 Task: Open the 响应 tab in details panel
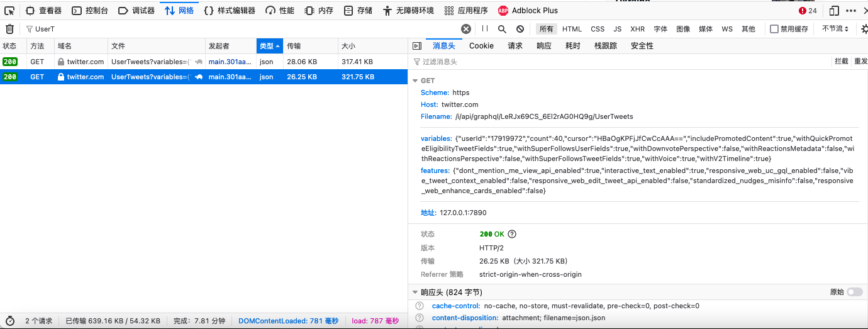click(543, 46)
